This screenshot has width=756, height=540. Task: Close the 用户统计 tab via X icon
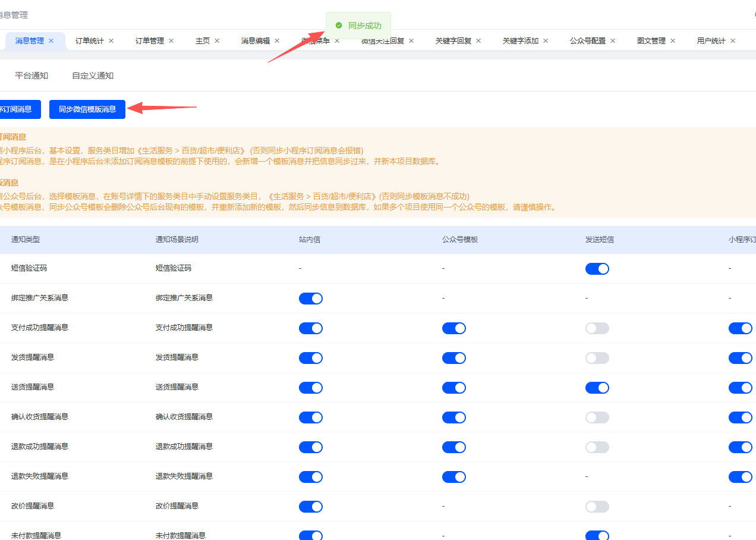click(733, 41)
